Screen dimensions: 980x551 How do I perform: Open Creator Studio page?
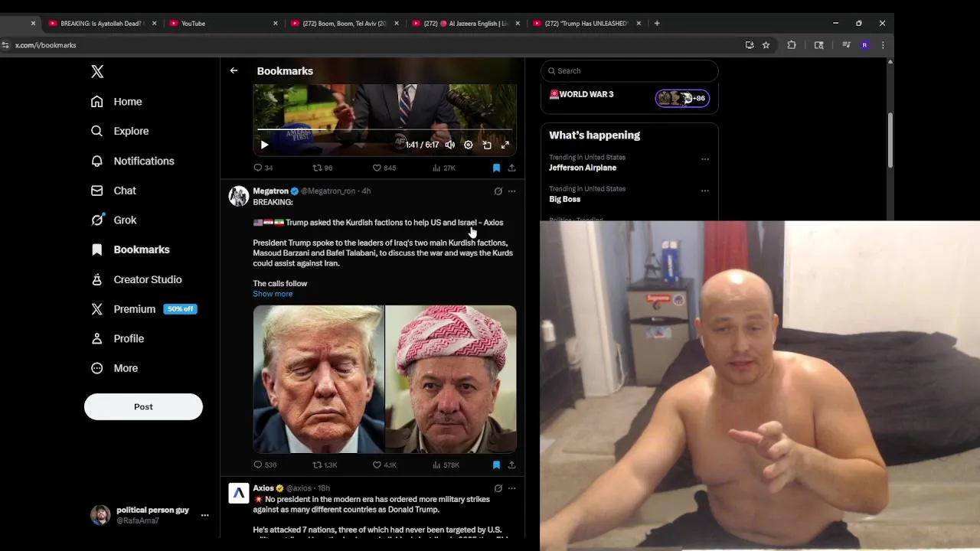[x=136, y=279]
